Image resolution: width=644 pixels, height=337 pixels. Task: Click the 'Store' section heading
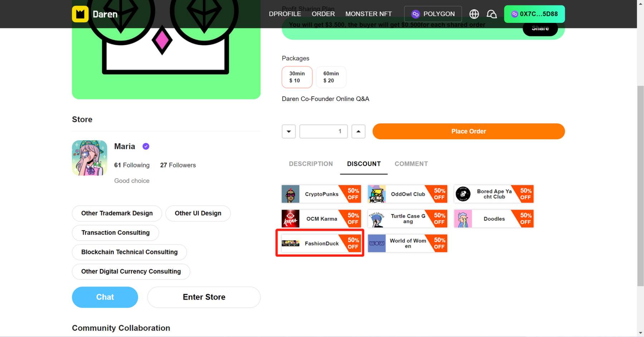click(x=82, y=120)
